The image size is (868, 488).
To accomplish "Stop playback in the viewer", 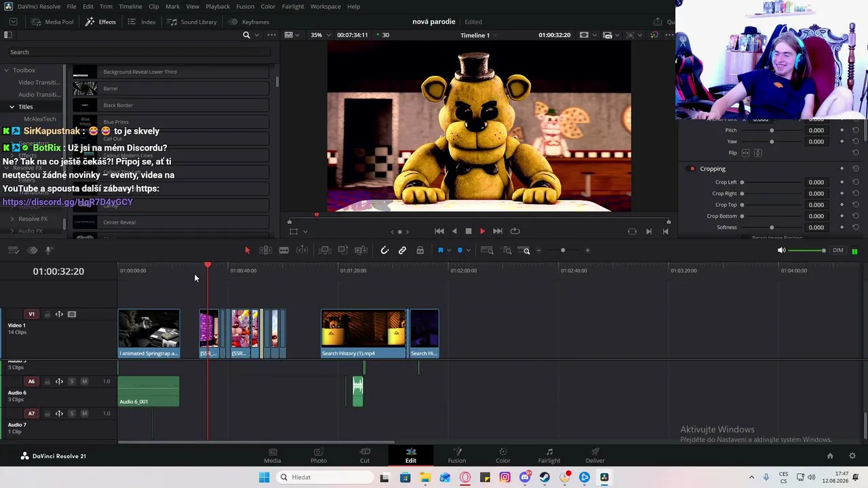I will tap(469, 231).
